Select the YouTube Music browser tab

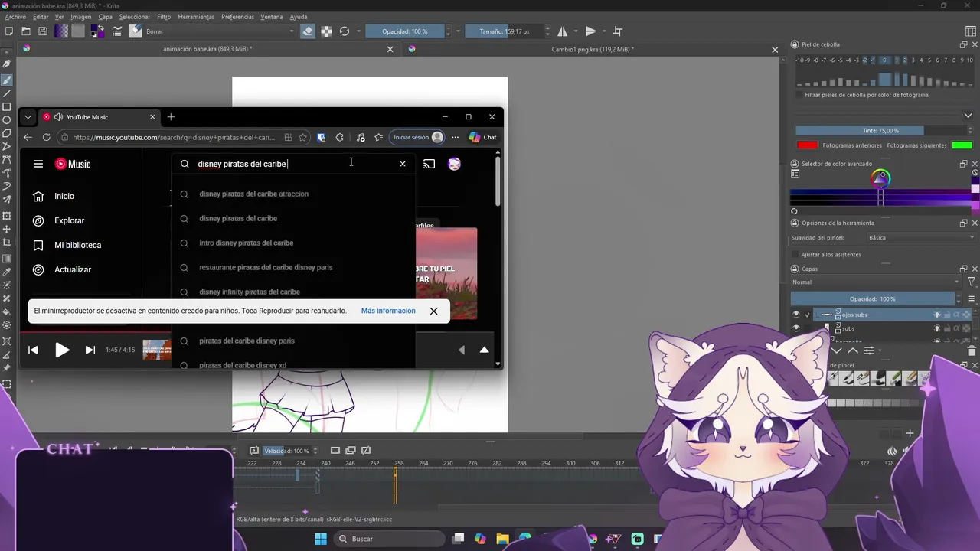(99, 117)
